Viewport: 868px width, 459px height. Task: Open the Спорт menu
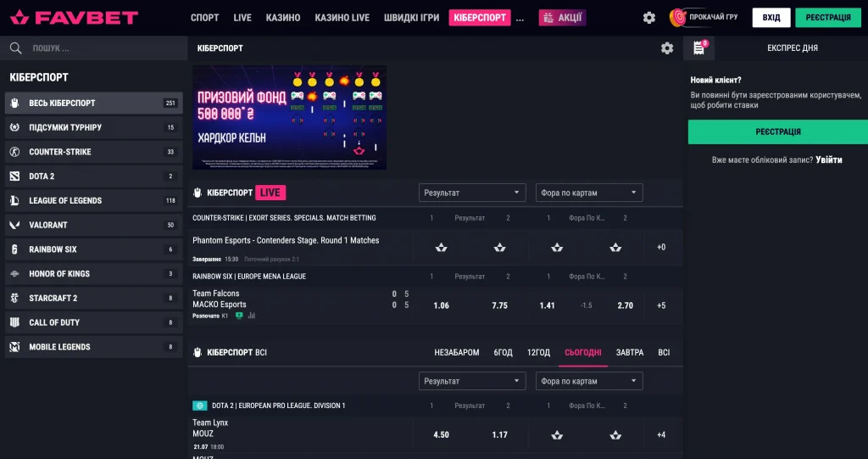pos(205,18)
